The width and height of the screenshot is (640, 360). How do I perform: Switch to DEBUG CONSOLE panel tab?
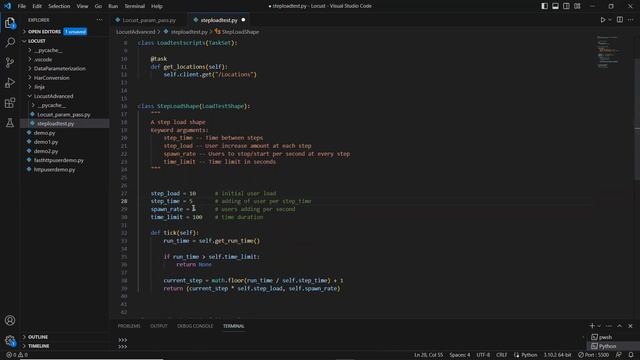tap(195, 326)
